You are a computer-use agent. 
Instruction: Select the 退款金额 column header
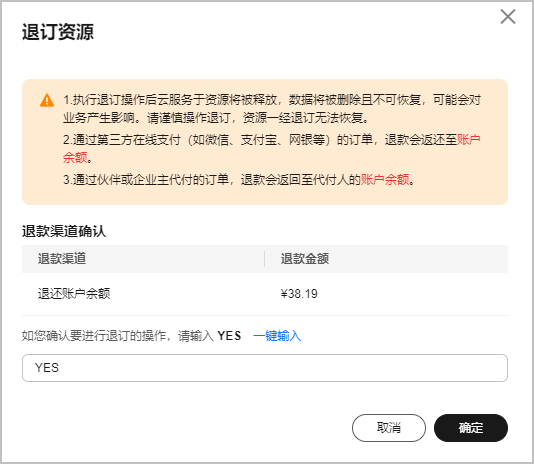[304, 259]
